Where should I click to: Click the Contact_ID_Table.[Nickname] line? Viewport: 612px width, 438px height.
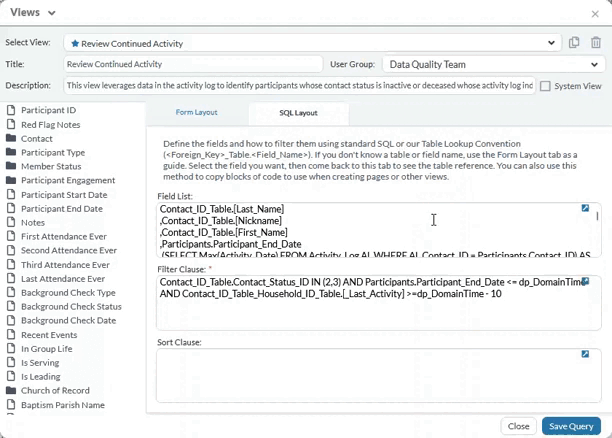coord(221,221)
